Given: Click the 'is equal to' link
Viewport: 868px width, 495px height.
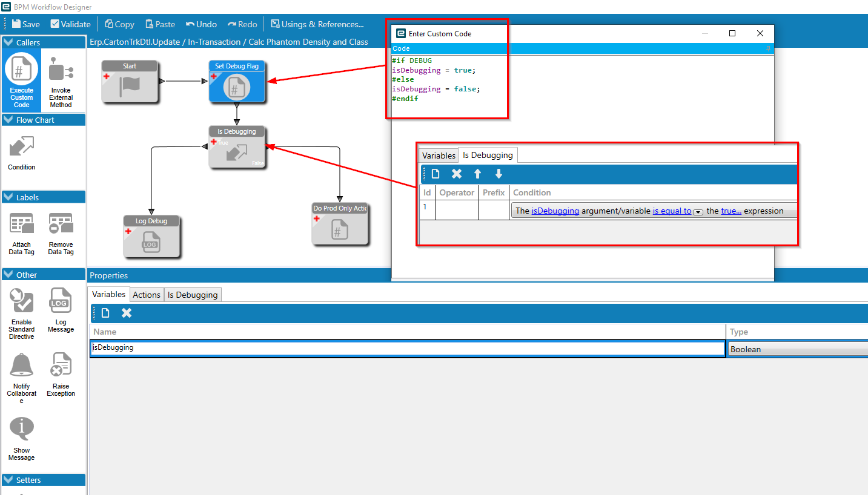Looking at the screenshot, I should coord(672,211).
